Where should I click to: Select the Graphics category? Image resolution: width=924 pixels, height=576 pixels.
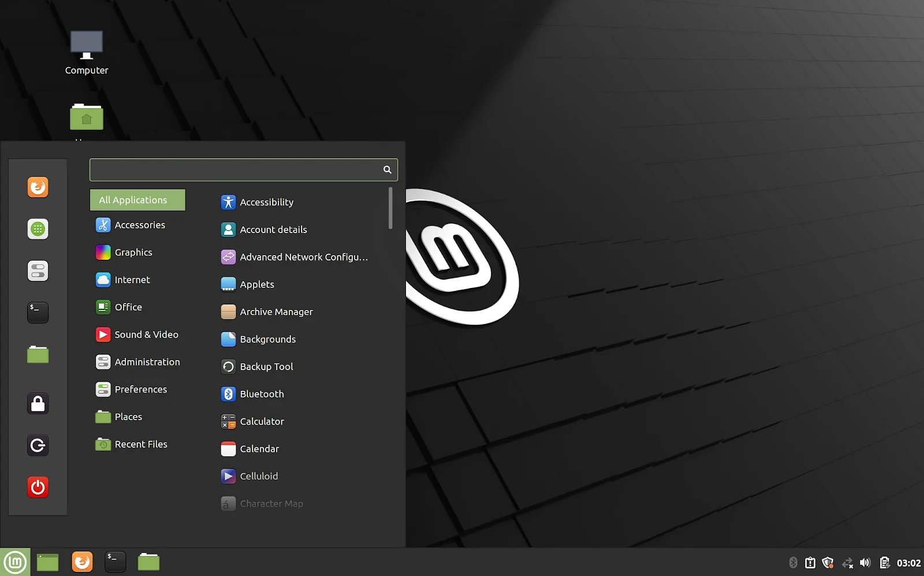pos(133,252)
